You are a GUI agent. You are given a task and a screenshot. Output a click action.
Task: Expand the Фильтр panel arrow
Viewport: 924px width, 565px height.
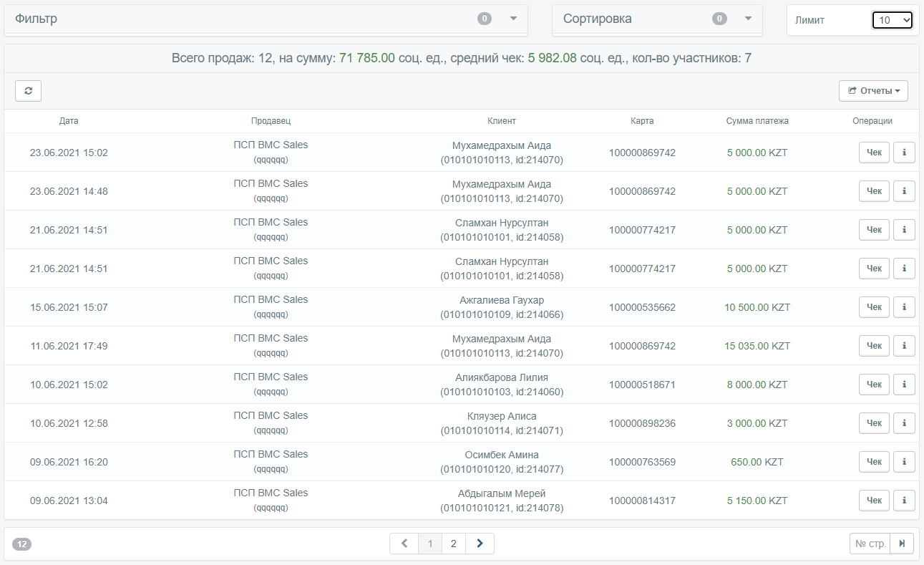point(513,19)
